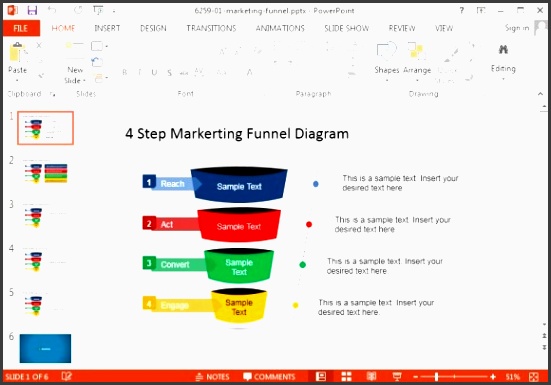551x385 pixels.
Task: Start Slide Show from status bar
Action: (x=397, y=377)
